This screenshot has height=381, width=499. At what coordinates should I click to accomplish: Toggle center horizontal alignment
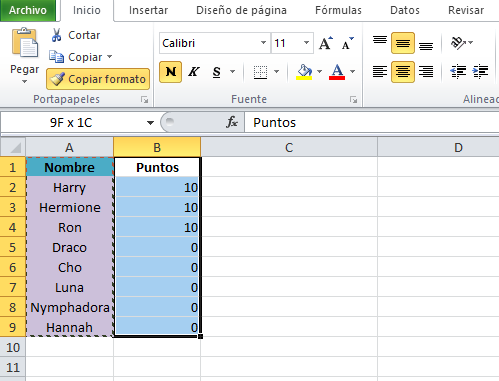click(403, 72)
